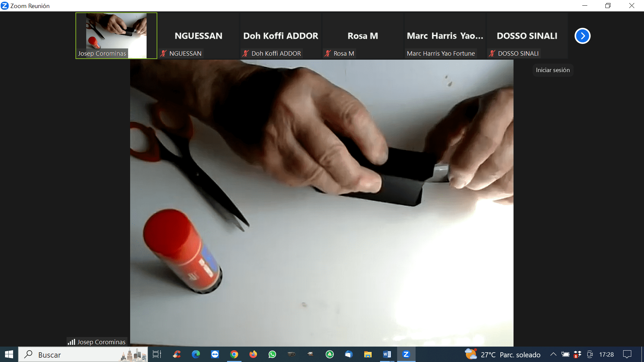Select DOSSO SINALI participant tile

point(527,36)
